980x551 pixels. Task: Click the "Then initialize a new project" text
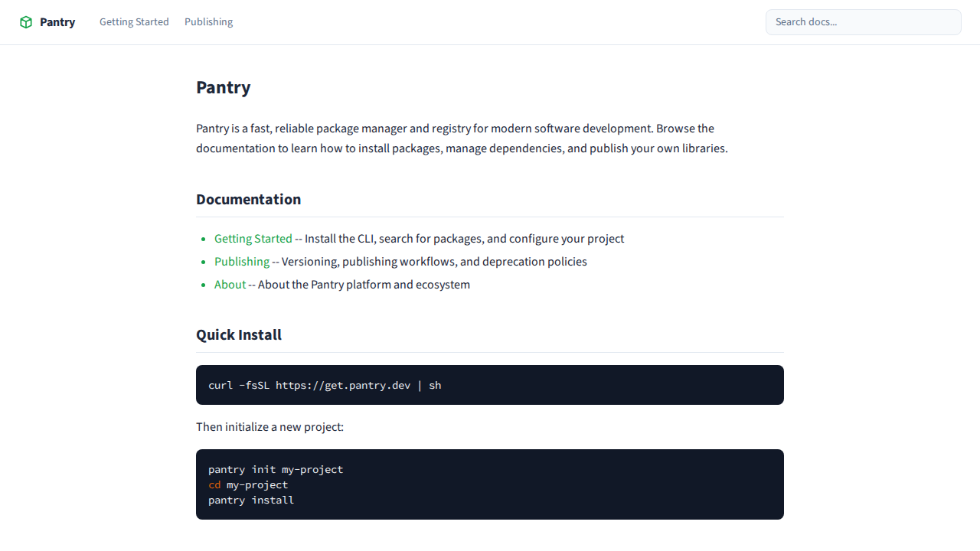(269, 426)
